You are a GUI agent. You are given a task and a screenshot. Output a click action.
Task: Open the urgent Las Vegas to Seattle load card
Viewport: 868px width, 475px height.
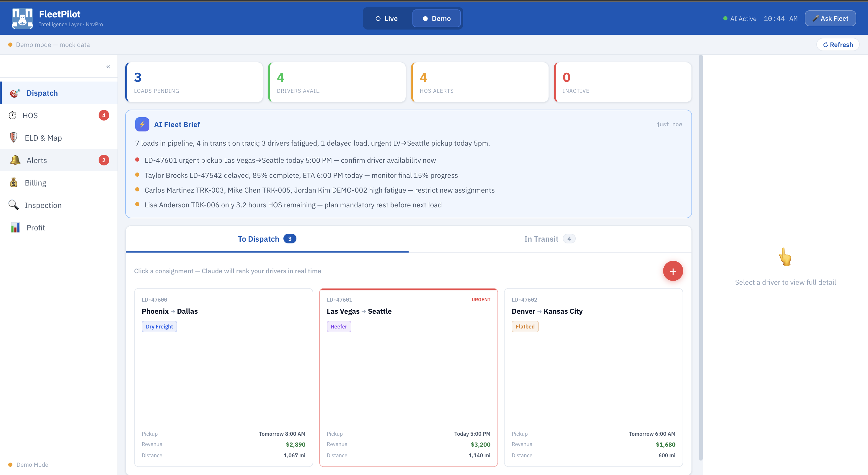[408, 371]
